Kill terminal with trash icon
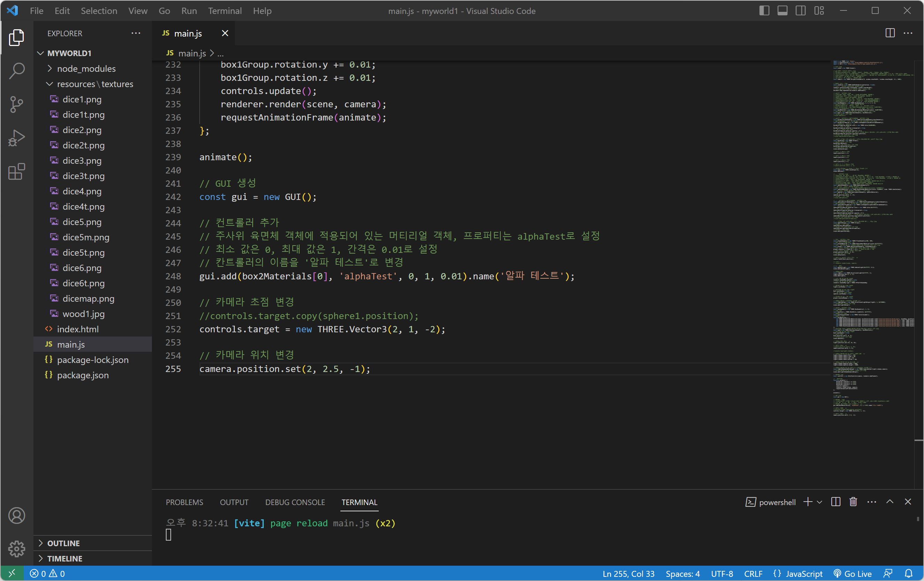Screen dimensions: 924x581 (853, 502)
